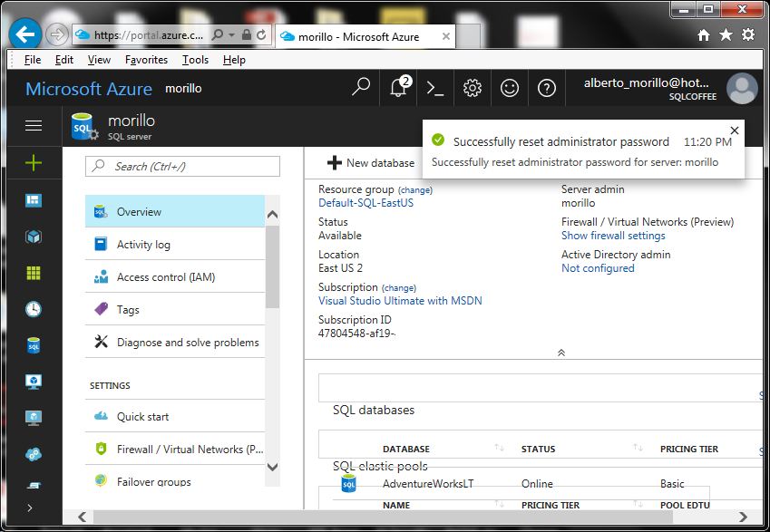Open the cloud gears icon in sidebar

coord(34,454)
